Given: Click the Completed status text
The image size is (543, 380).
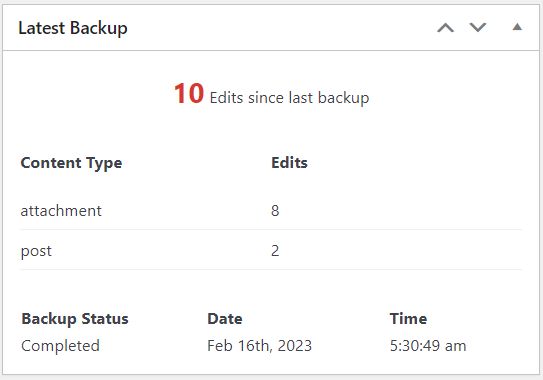Looking at the screenshot, I should (60, 346).
